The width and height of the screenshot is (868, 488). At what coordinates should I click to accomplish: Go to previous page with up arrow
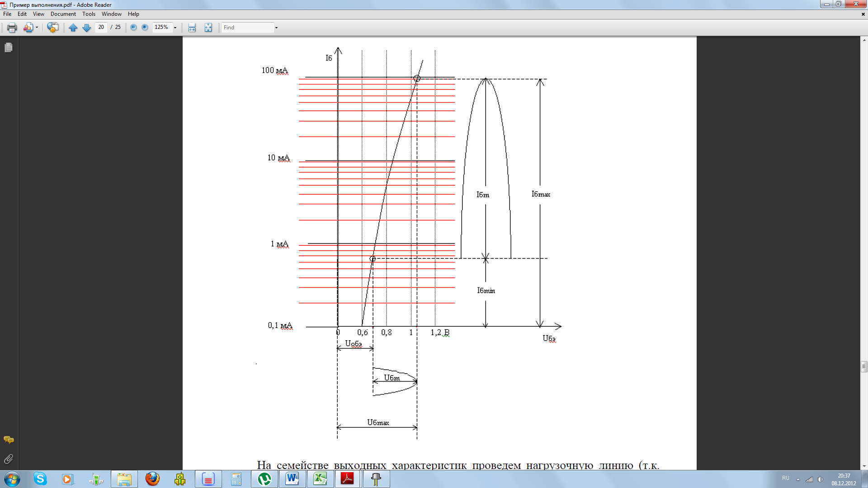tap(73, 28)
